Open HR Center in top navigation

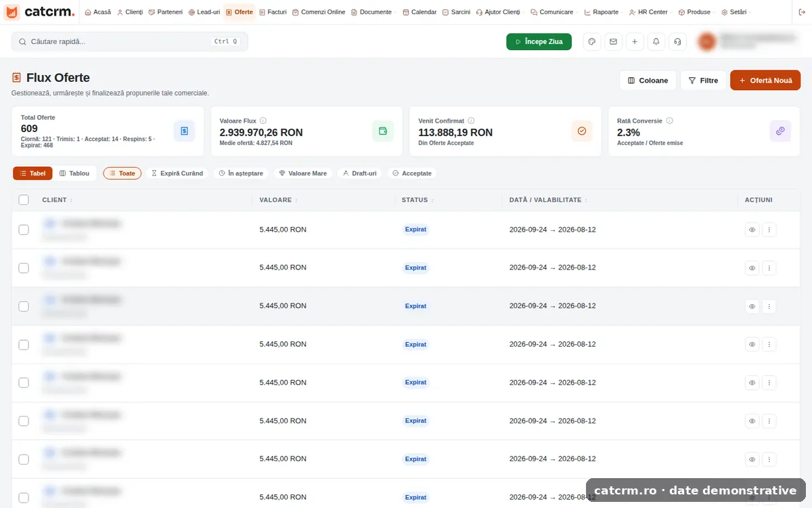pos(650,12)
